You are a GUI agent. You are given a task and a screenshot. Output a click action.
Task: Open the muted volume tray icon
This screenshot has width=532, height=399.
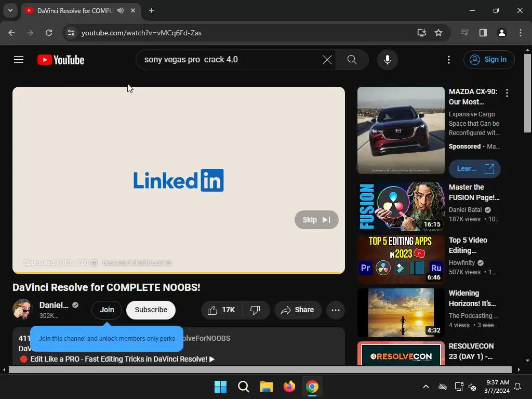point(472,387)
